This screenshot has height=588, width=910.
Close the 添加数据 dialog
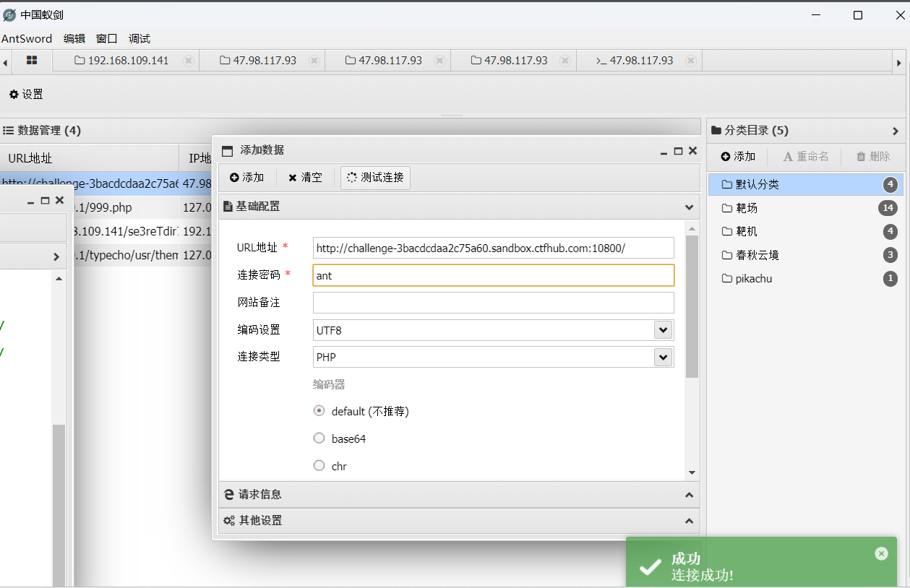[692, 151]
